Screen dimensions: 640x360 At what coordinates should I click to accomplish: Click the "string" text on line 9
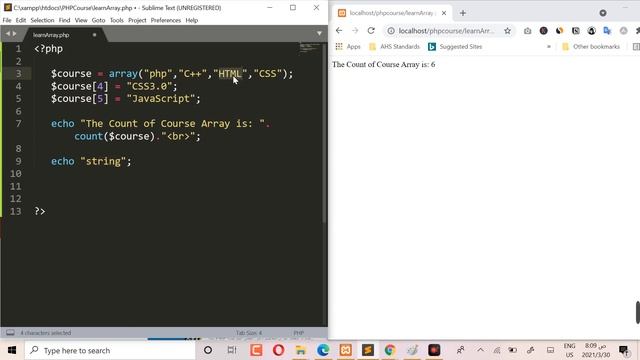coord(103,161)
